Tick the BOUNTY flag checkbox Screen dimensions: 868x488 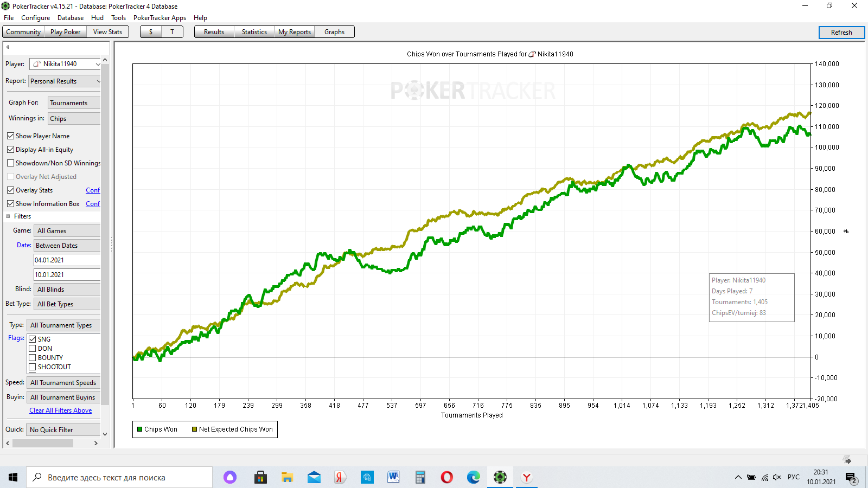pos(33,358)
